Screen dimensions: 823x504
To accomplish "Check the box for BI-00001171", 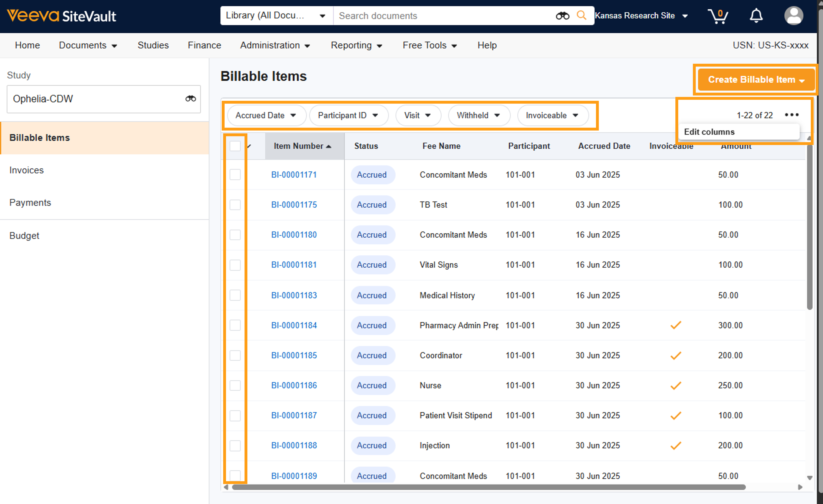I will 235,175.
